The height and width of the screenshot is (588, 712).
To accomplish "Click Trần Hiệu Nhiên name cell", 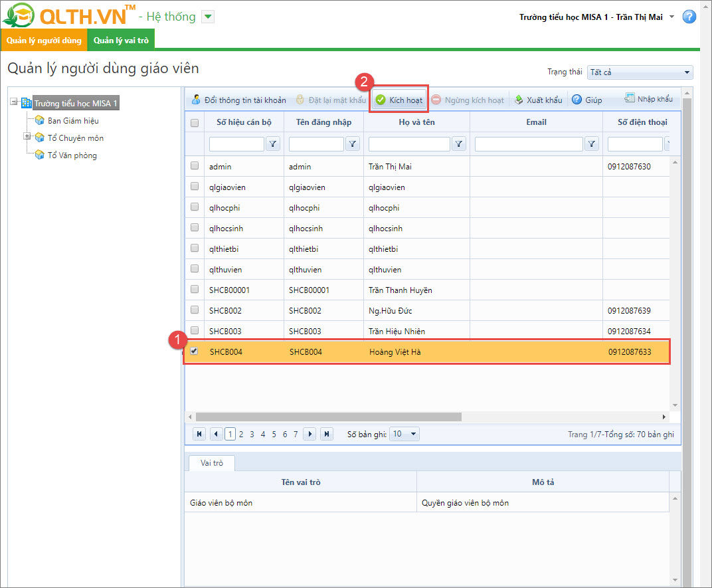I will point(416,332).
